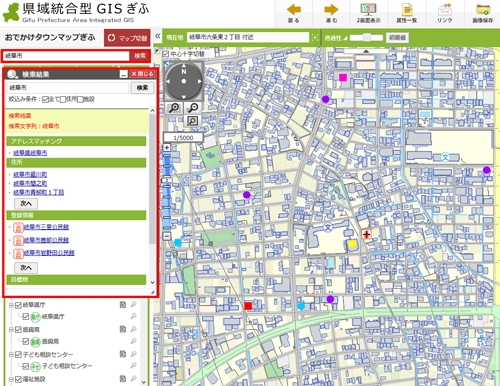This screenshot has height=386, width=500.
Task: Collapse the 岐阜県庁 tree node
Action: 11,305
